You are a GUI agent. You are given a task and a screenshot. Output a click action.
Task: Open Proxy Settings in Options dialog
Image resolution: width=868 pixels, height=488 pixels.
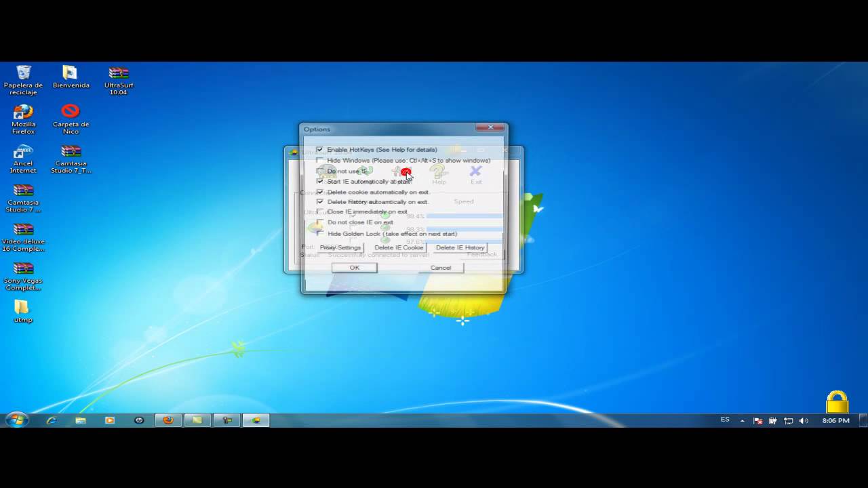(x=340, y=247)
